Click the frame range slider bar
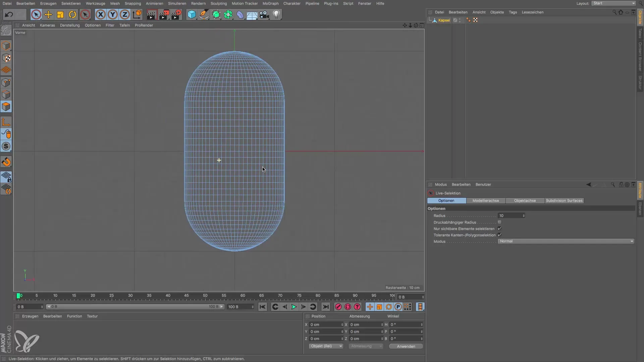This screenshot has height=362, width=644. 135,307
